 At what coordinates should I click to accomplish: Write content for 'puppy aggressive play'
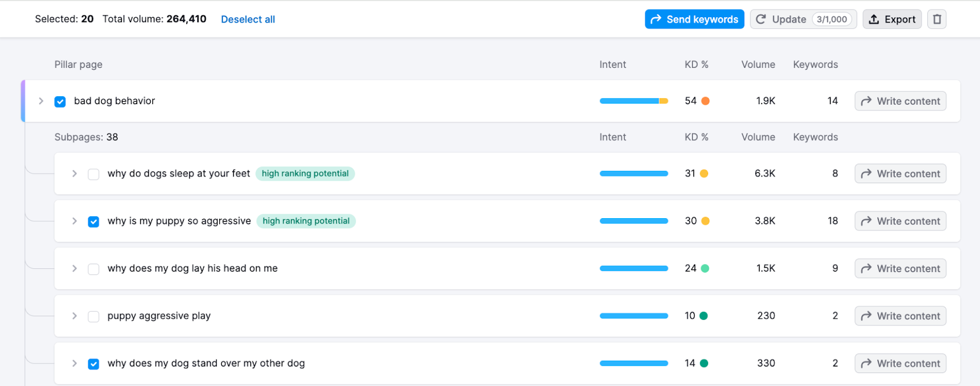tap(900, 316)
